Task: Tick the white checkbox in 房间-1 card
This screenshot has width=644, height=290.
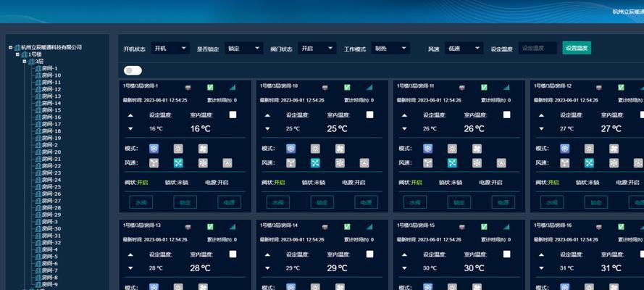Action: [x=233, y=115]
